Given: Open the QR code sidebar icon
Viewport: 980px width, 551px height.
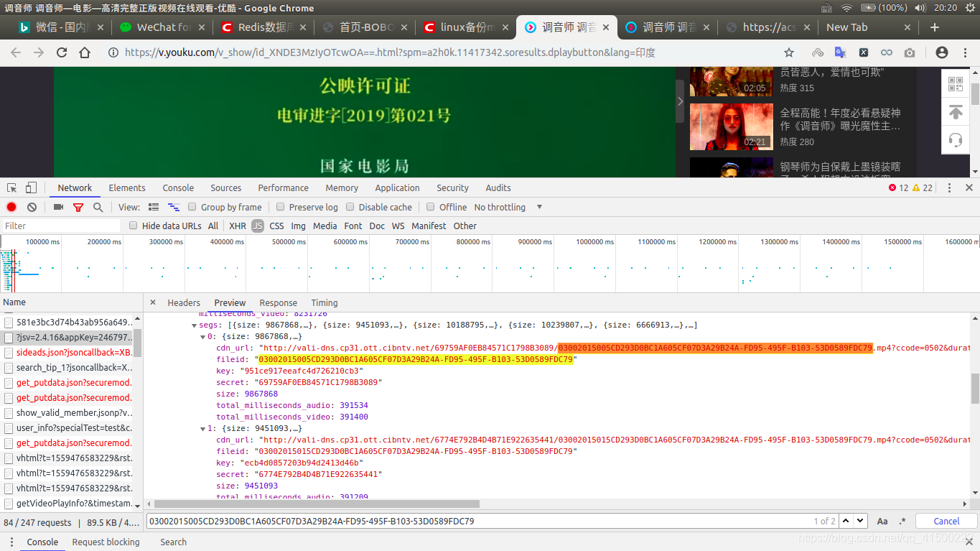Looking at the screenshot, I should pos(956,84).
